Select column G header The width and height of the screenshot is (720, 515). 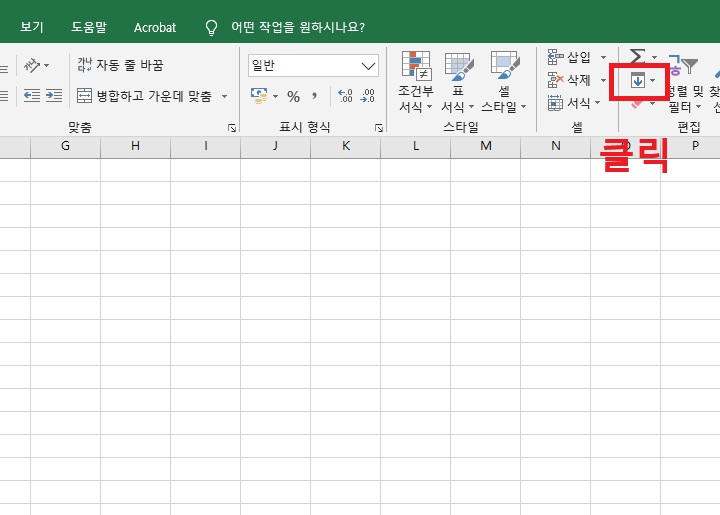(65, 146)
